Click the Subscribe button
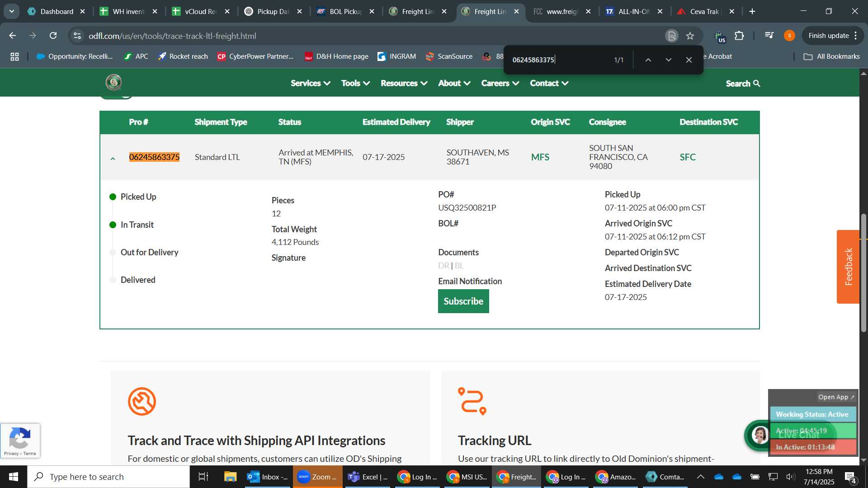This screenshot has height=488, width=868. (x=463, y=301)
